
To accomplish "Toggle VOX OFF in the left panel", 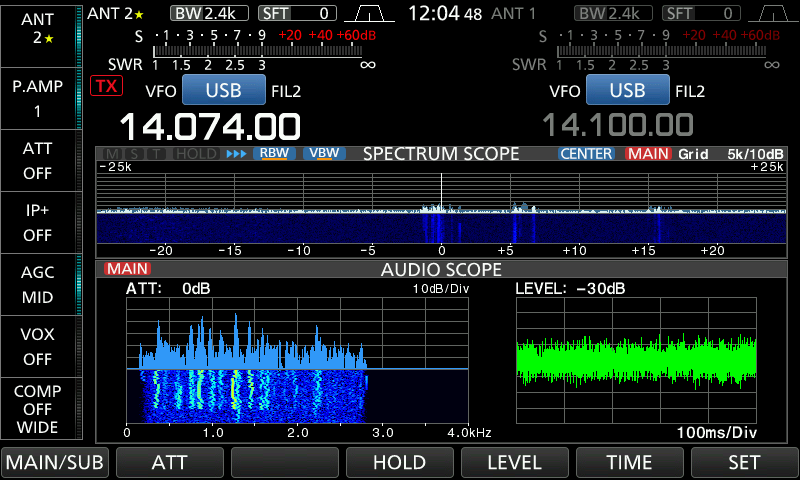I will [x=38, y=346].
